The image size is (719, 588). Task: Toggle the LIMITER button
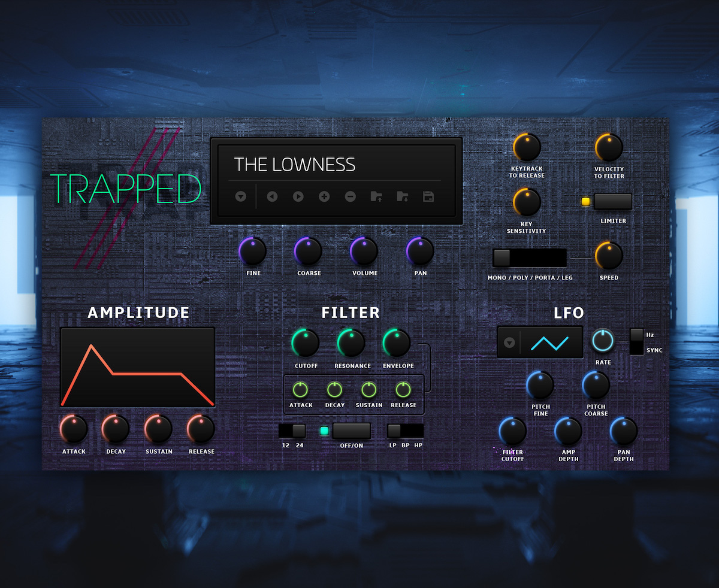point(613,202)
